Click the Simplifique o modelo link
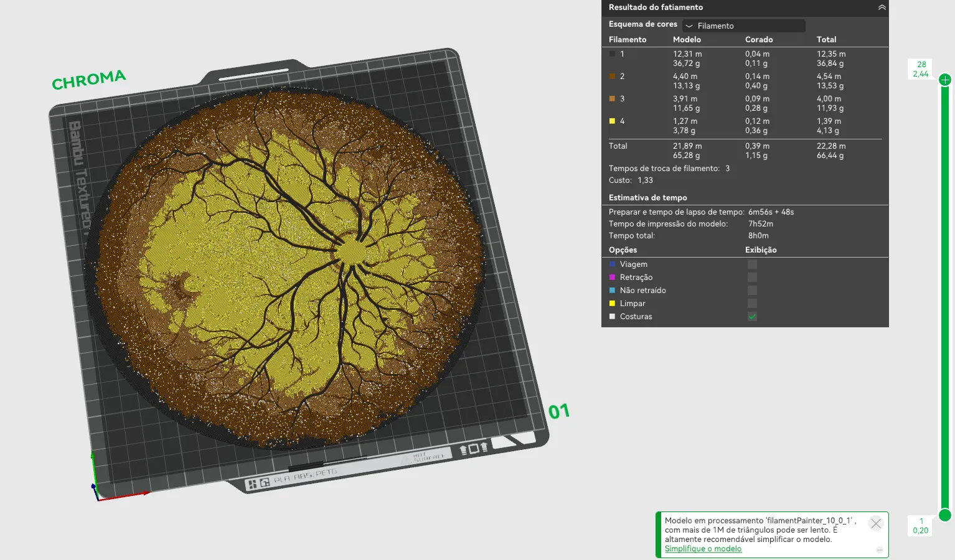This screenshot has height=560, width=955. pos(703,549)
